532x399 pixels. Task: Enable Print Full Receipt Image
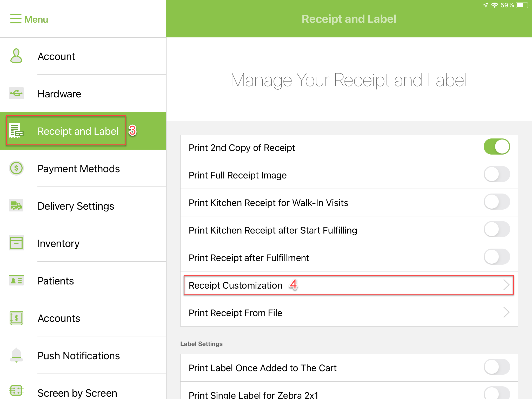497,174
